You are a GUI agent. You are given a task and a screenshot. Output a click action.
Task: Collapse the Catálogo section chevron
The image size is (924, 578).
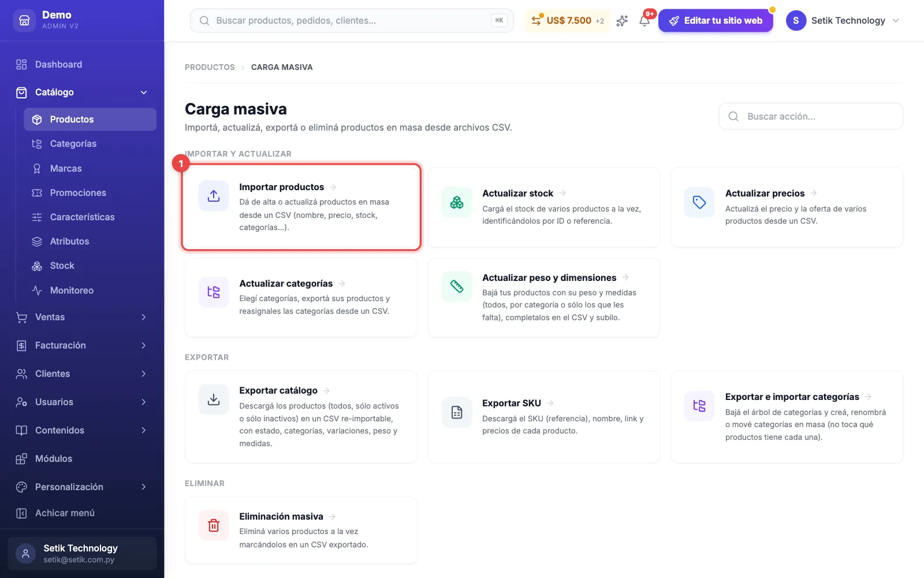coord(144,92)
